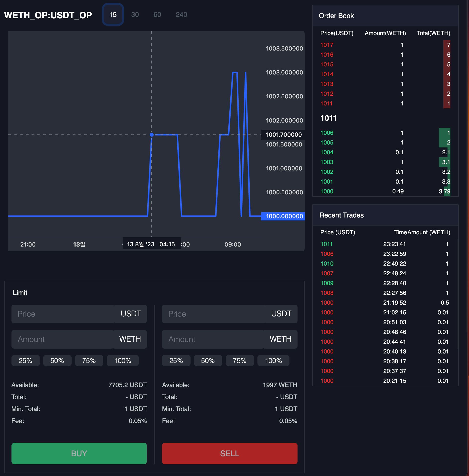Click the Order Book panel header
Viewport: 469px width, 476px height.
pos(385,16)
